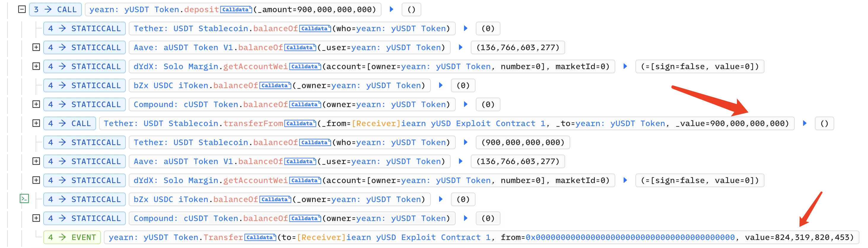This screenshot has height=248, width=868.
Task: Open Calldata badge on first dYdX getAccountWei
Action: point(305,67)
